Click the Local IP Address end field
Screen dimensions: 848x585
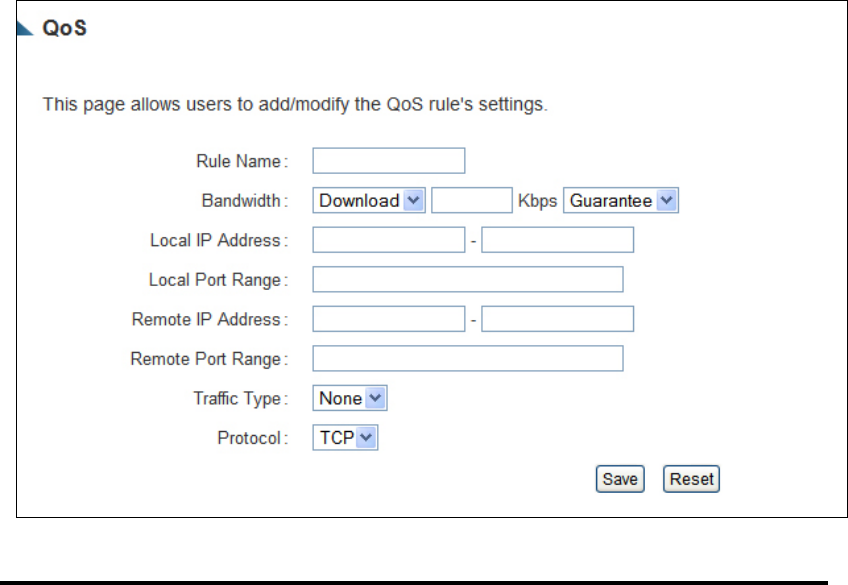click(558, 240)
